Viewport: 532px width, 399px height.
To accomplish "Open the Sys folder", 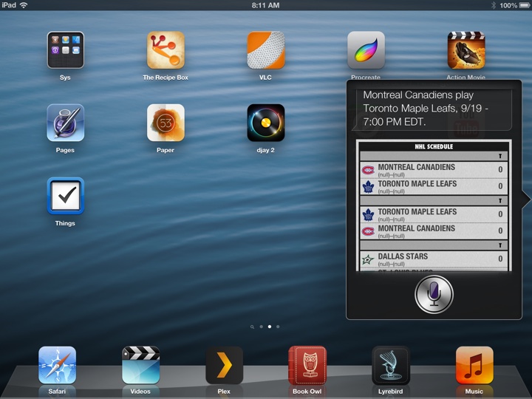I will pos(66,50).
